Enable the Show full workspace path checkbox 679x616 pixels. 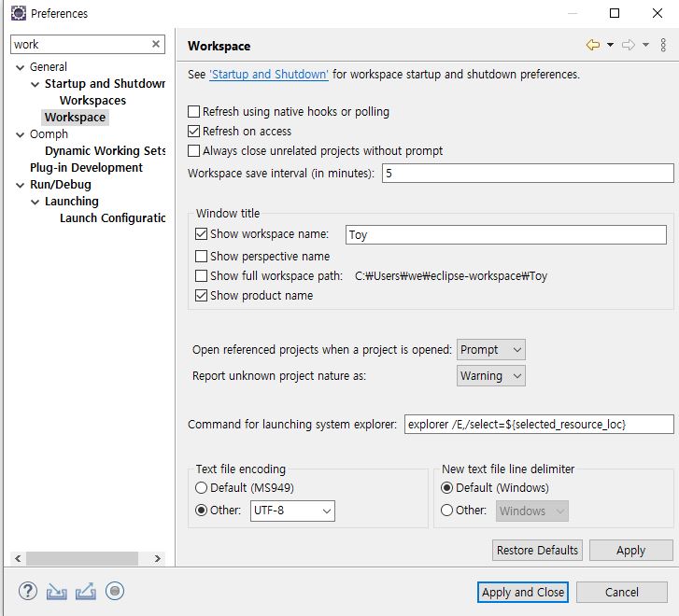(201, 275)
